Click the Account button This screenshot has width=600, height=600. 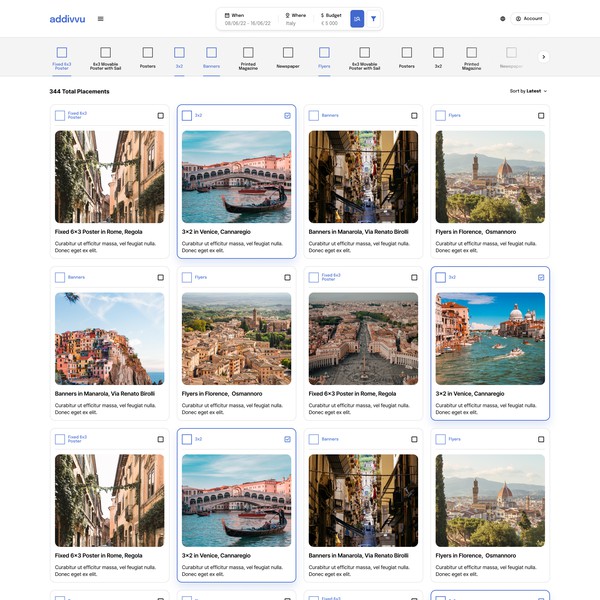530,19
